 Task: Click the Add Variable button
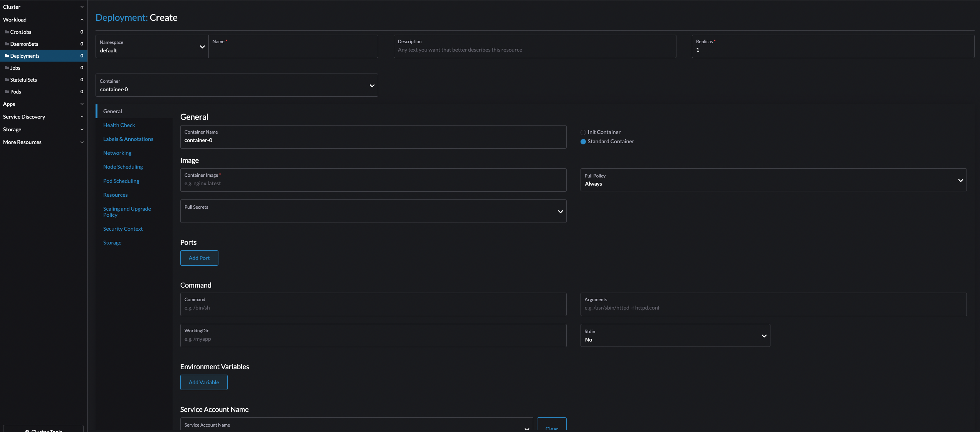(x=204, y=382)
